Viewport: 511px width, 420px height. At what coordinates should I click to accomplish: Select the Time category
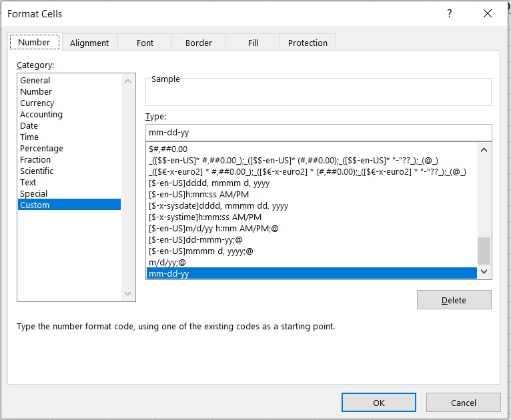click(x=69, y=137)
